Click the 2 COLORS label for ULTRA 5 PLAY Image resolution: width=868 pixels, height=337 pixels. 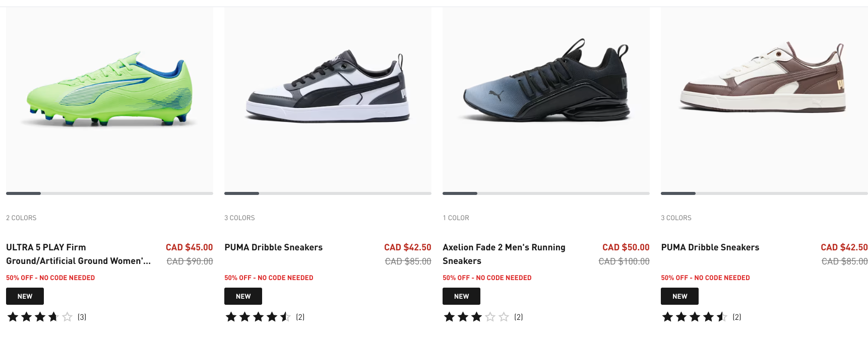pyautogui.click(x=21, y=218)
